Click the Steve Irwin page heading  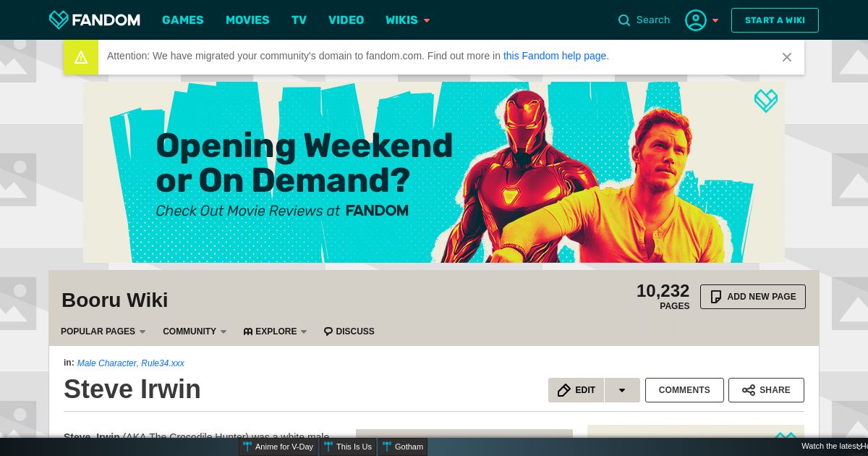[x=132, y=389]
